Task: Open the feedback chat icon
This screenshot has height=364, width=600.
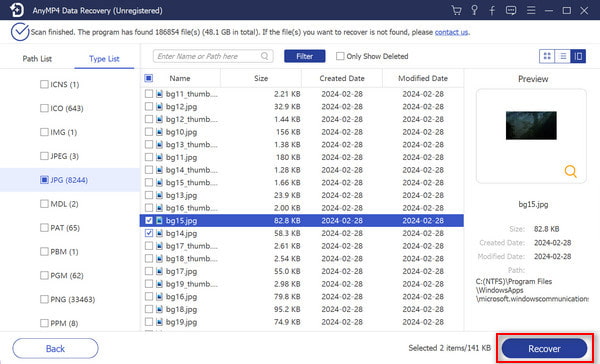Action: pyautogui.click(x=511, y=10)
